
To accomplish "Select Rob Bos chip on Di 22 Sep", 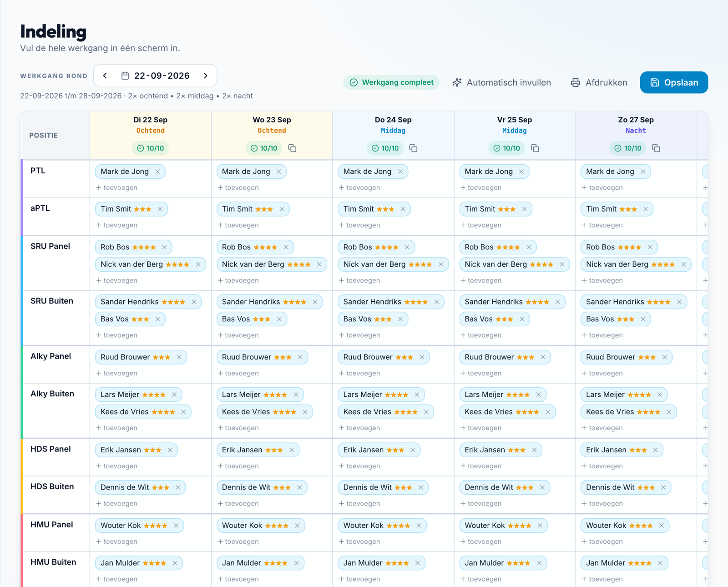I will (x=134, y=247).
